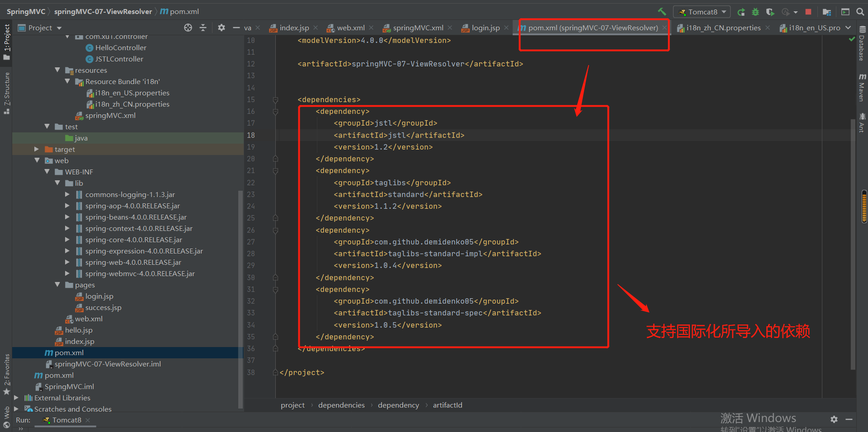This screenshot has height=432, width=868.
Task: Select hello.jsp in project tree
Action: [x=78, y=330]
